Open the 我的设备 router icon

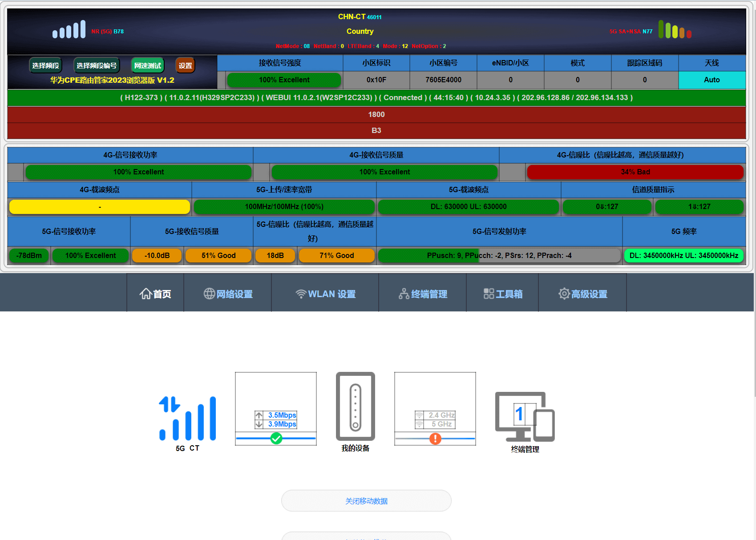[355, 407]
